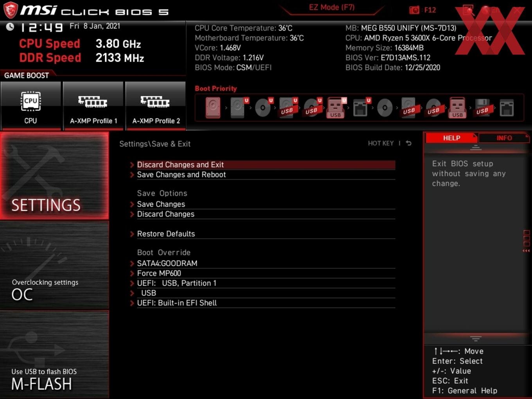Select the first hard disk boot device icon
This screenshot has width=532, height=399.
[213, 108]
